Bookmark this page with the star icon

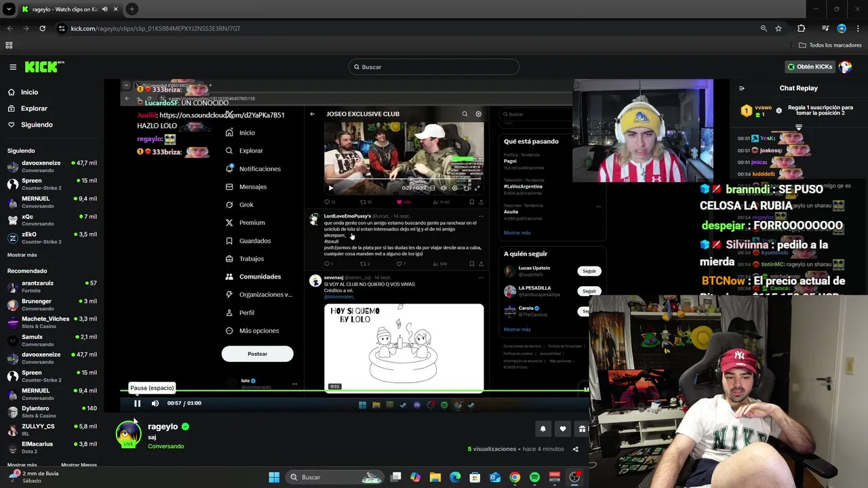tap(778, 28)
